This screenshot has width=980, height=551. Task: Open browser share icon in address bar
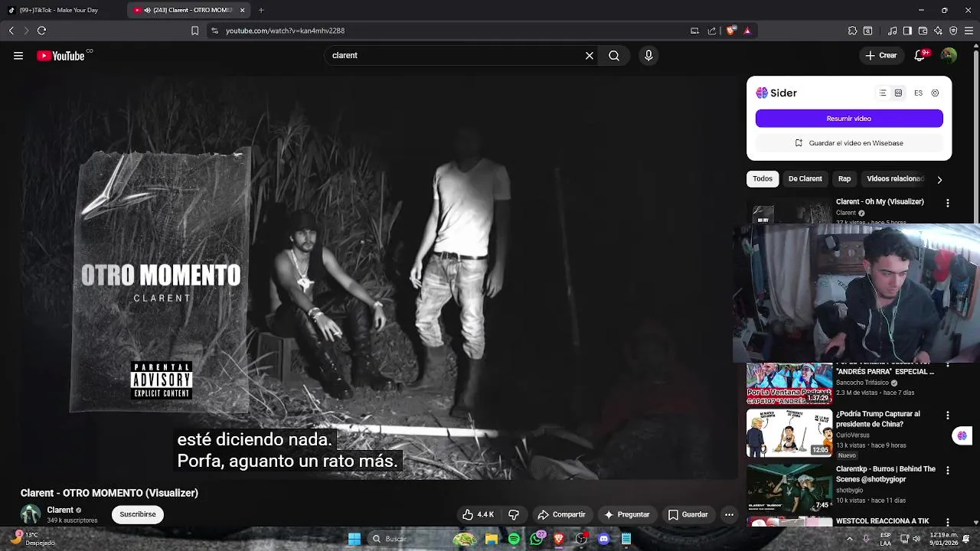tap(711, 31)
